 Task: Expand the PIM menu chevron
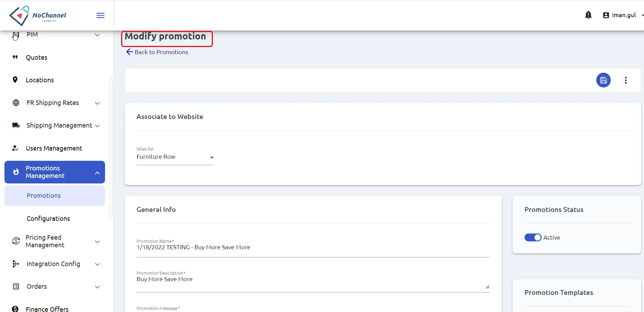[x=97, y=35]
